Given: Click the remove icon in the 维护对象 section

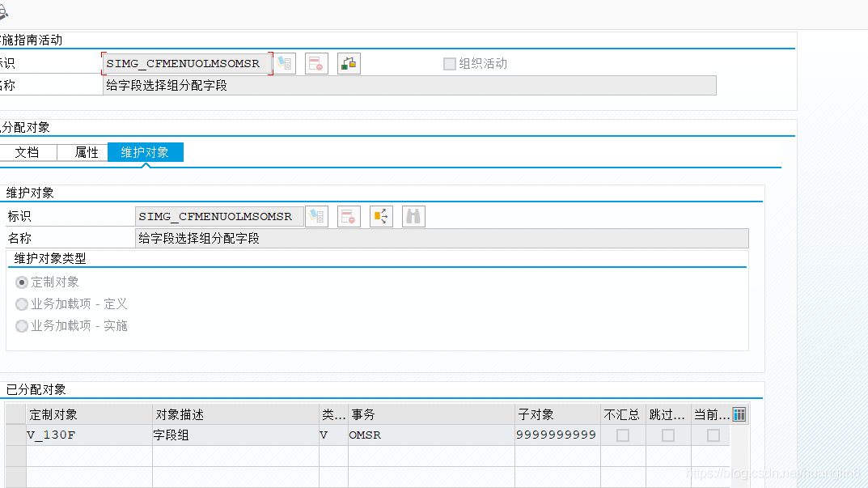Looking at the screenshot, I should [349, 216].
